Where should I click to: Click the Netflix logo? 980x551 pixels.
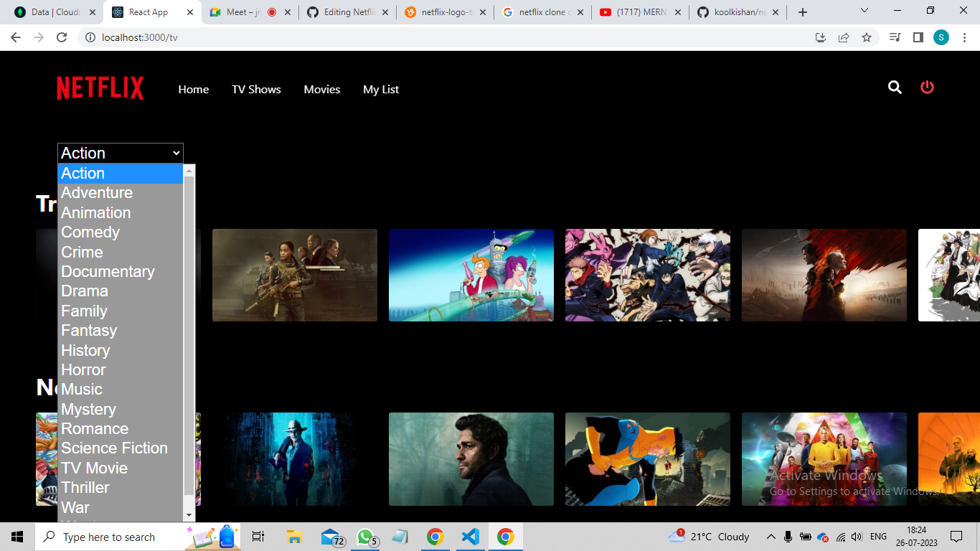click(x=100, y=88)
